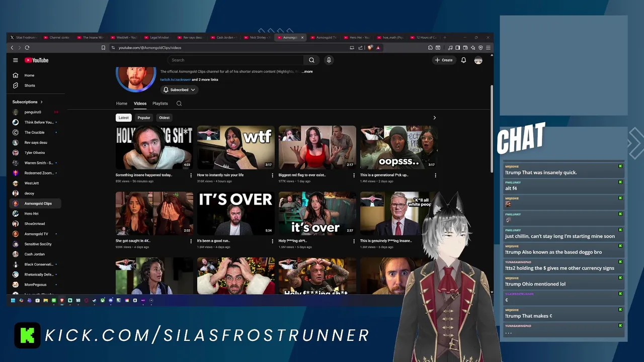Open options for 'How to instantly ruin your life'

point(272,175)
